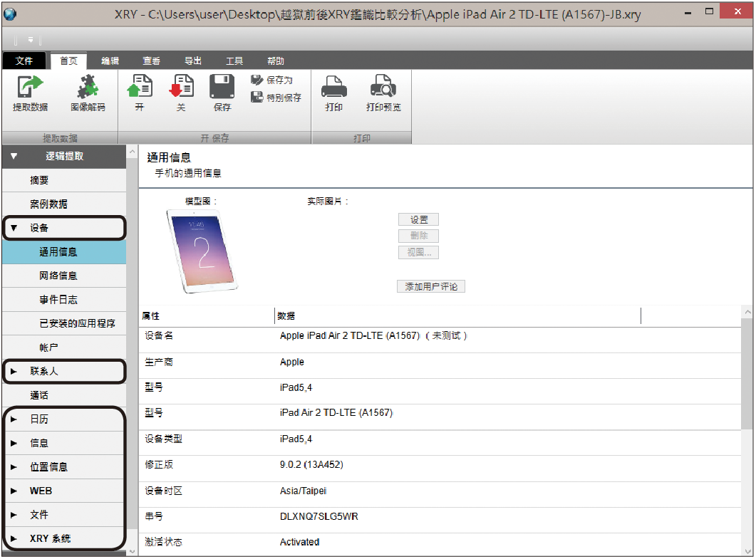Click the 保存 floppy disk icon
The width and height of the screenshot is (756, 559).
point(222,87)
